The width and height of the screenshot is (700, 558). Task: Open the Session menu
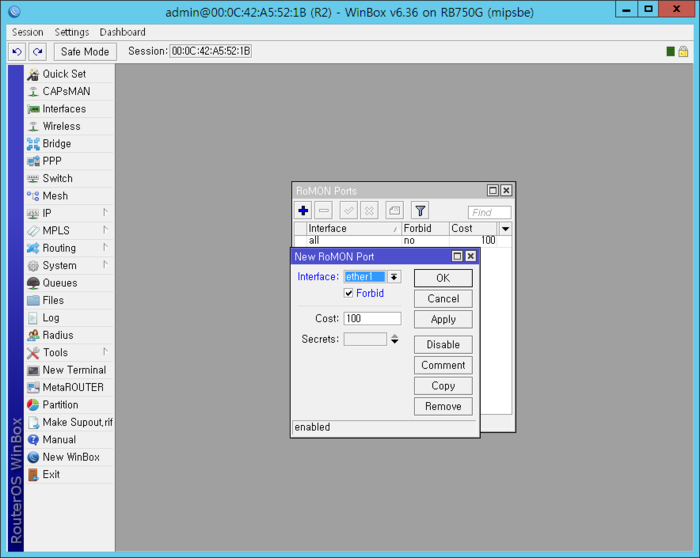28,32
